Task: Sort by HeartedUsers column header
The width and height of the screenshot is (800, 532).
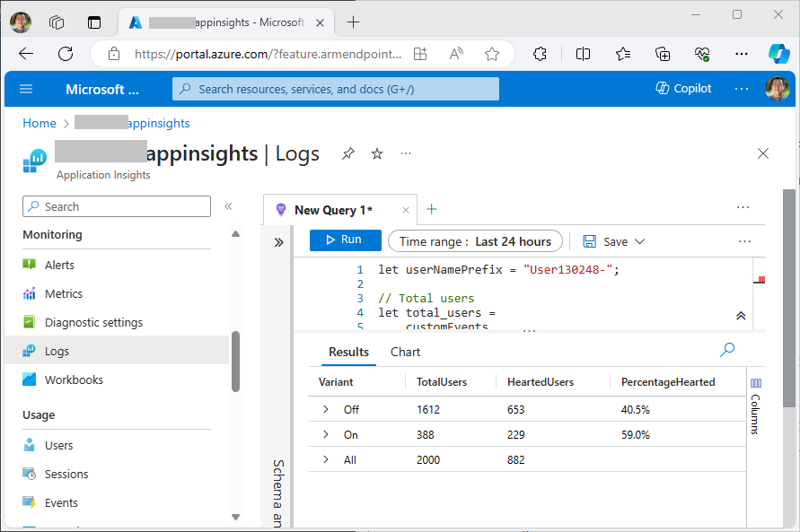Action: pyautogui.click(x=541, y=382)
